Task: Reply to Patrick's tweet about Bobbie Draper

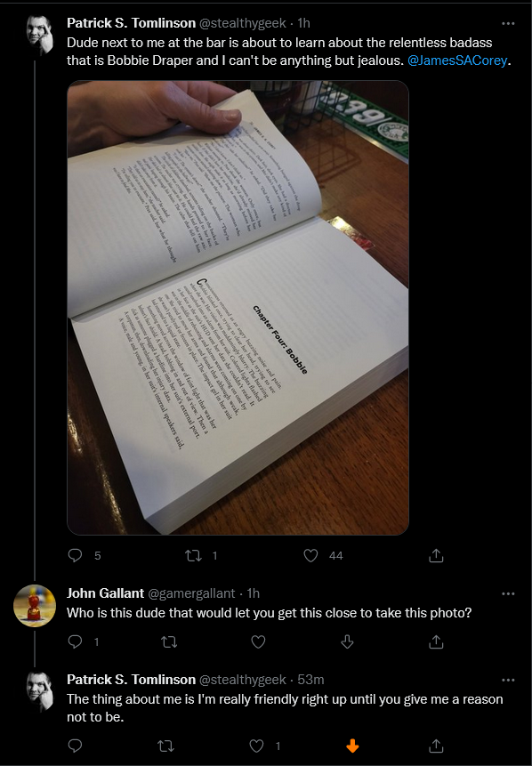Action: click(75, 555)
